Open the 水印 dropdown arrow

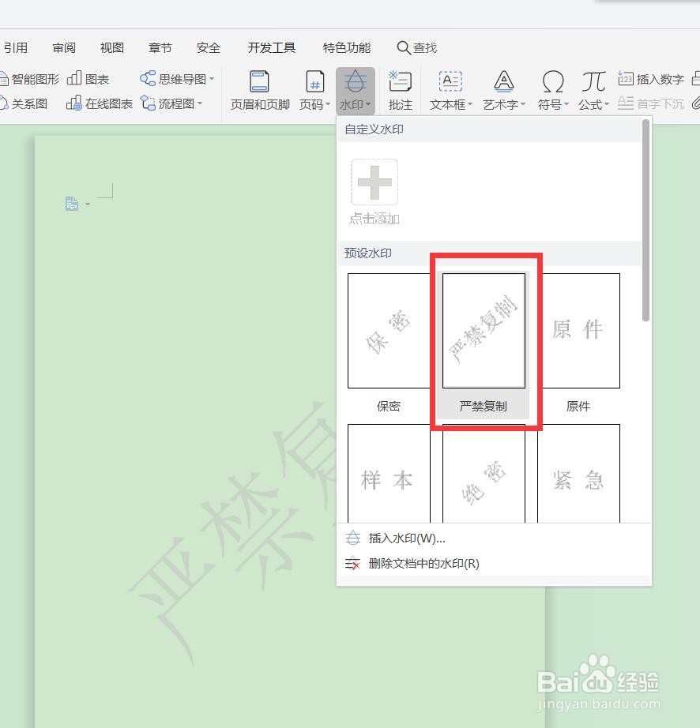368,104
